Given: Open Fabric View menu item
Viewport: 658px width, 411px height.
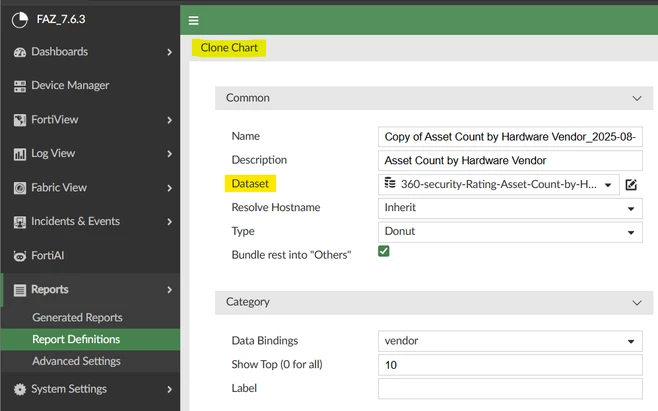Looking at the screenshot, I should 90,188.
